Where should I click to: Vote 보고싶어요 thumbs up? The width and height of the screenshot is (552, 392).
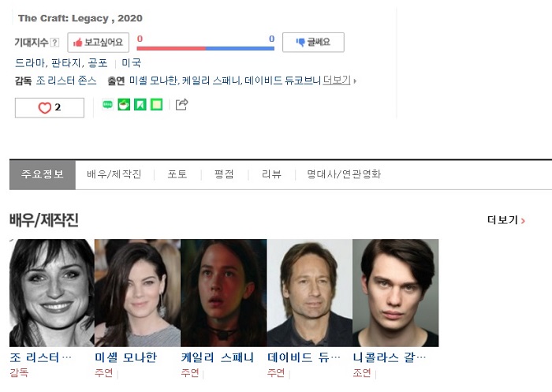[x=99, y=43]
